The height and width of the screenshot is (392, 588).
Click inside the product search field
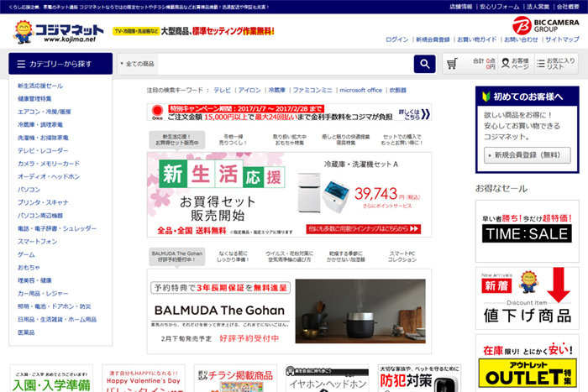tap(285, 64)
